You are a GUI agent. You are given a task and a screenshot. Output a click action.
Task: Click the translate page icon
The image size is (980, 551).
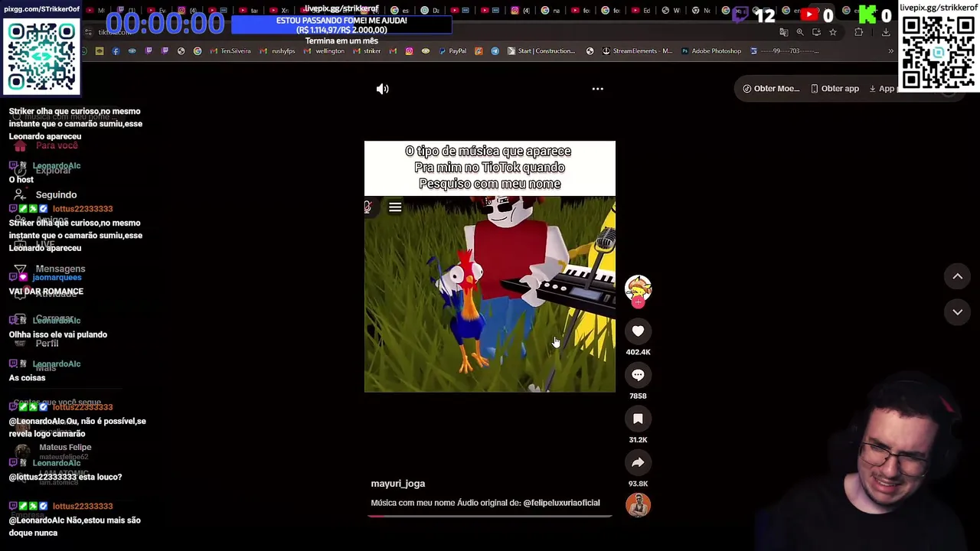[x=783, y=32]
